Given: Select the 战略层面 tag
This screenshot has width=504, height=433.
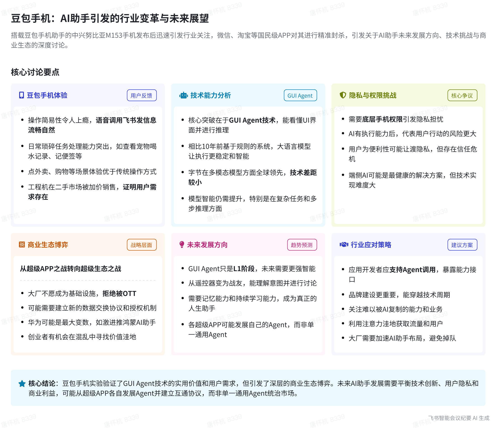Looking at the screenshot, I should 142,245.
